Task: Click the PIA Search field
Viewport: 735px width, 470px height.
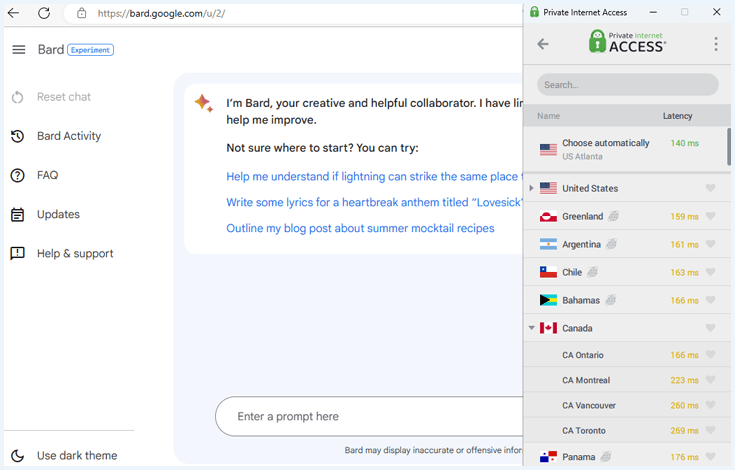Action: (628, 85)
